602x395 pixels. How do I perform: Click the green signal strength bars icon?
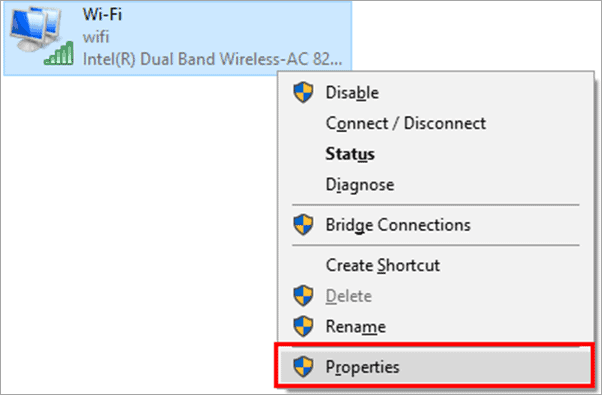click(x=59, y=53)
